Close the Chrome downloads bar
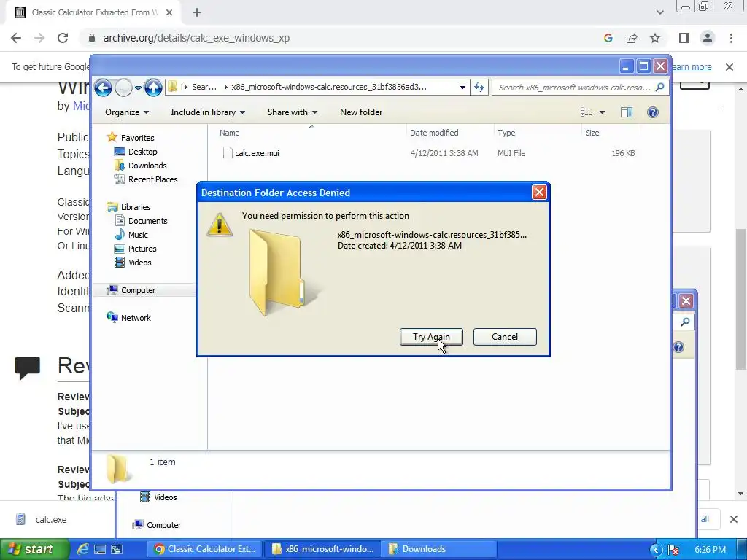 (x=734, y=519)
